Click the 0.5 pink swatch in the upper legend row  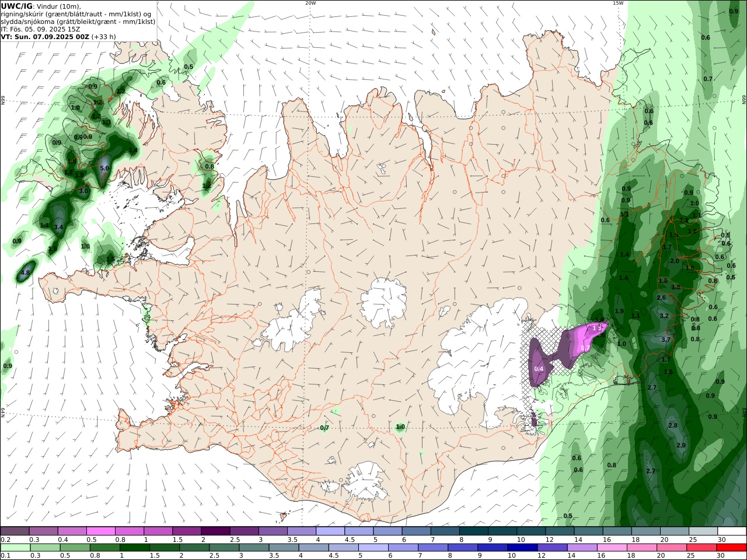click(x=100, y=531)
